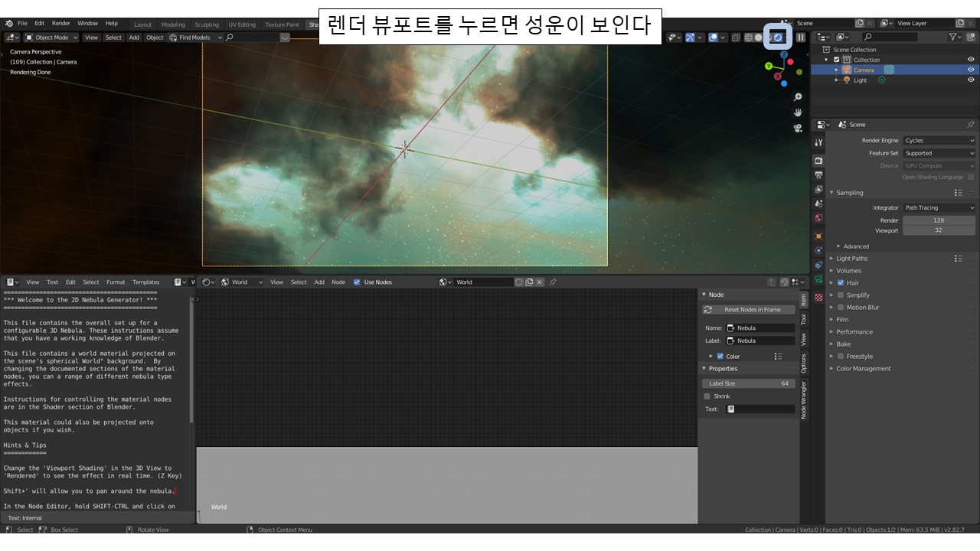Image resolution: width=980 pixels, height=551 pixels.
Task: Enable the Simplify checkbox
Action: point(841,295)
